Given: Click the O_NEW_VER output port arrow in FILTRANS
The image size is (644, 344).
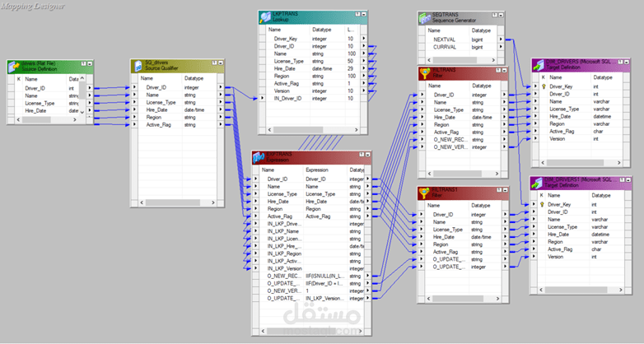Looking at the screenshot, I should click(504, 147).
